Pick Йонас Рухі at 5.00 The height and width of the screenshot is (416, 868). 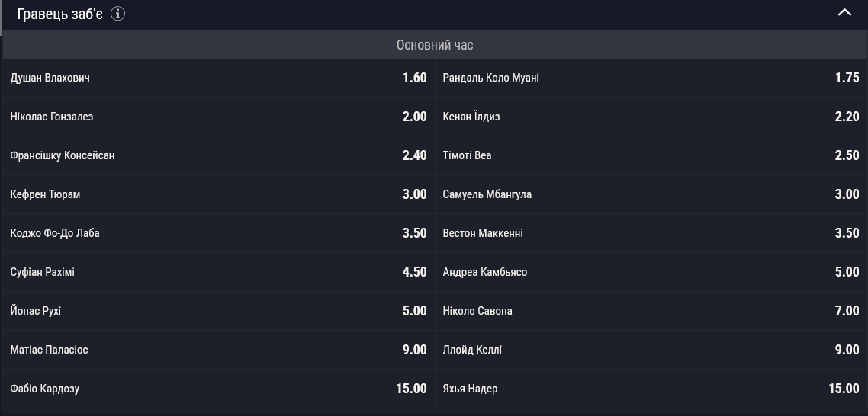[x=219, y=311]
